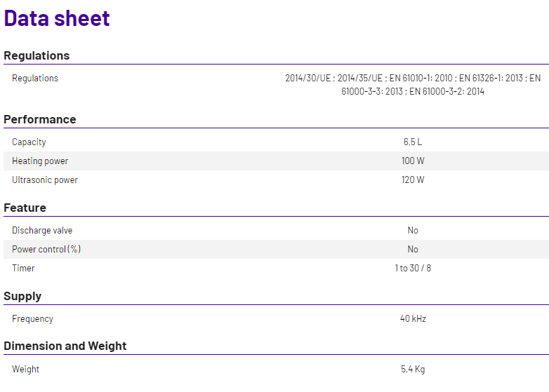Click the Data sheet heading
Screen dimensions: 549x392
coord(57,18)
